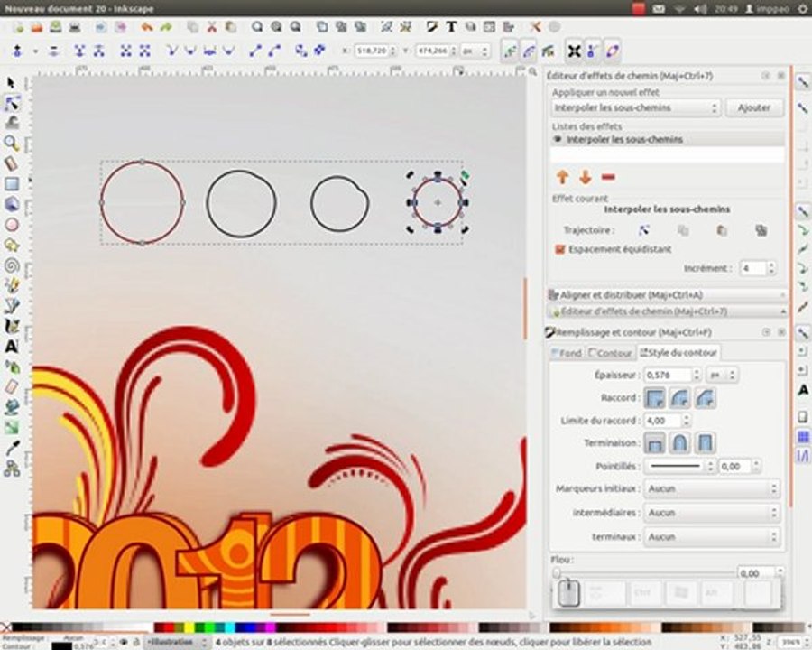Toggle current layer visibility in status bar

124,642
